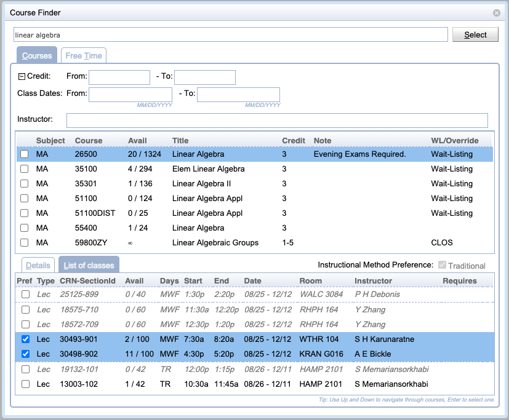Image resolution: width=509 pixels, height=420 pixels.
Task: Switch to the Details tab
Action: coord(38,266)
